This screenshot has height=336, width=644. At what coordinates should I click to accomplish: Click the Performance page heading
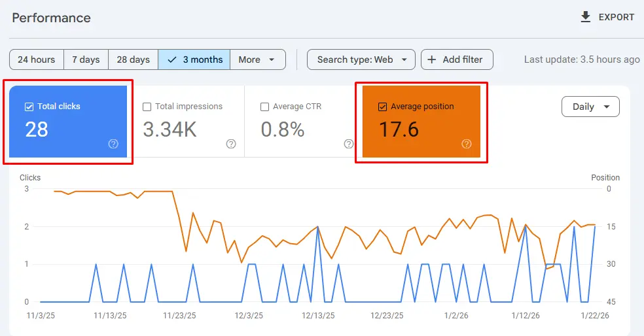pos(51,18)
